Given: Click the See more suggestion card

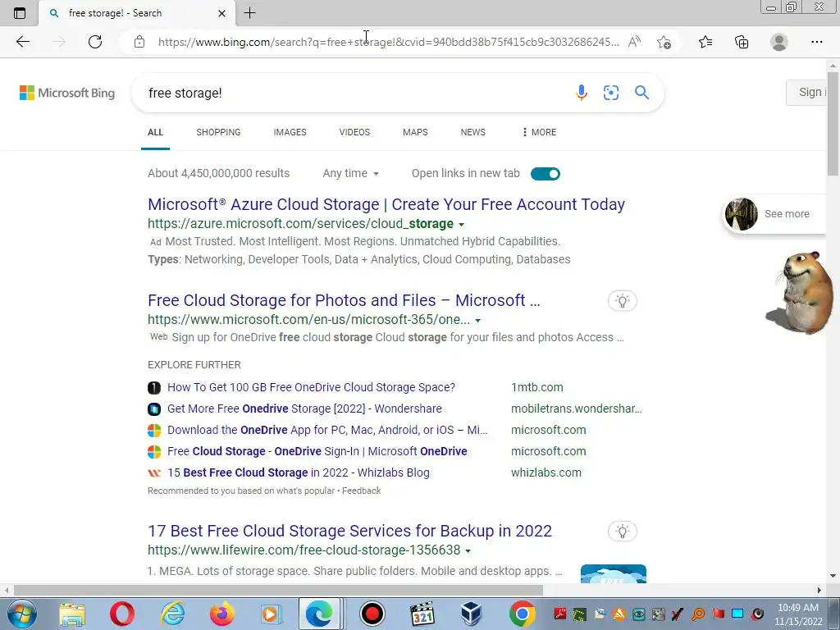Looking at the screenshot, I should [x=774, y=214].
